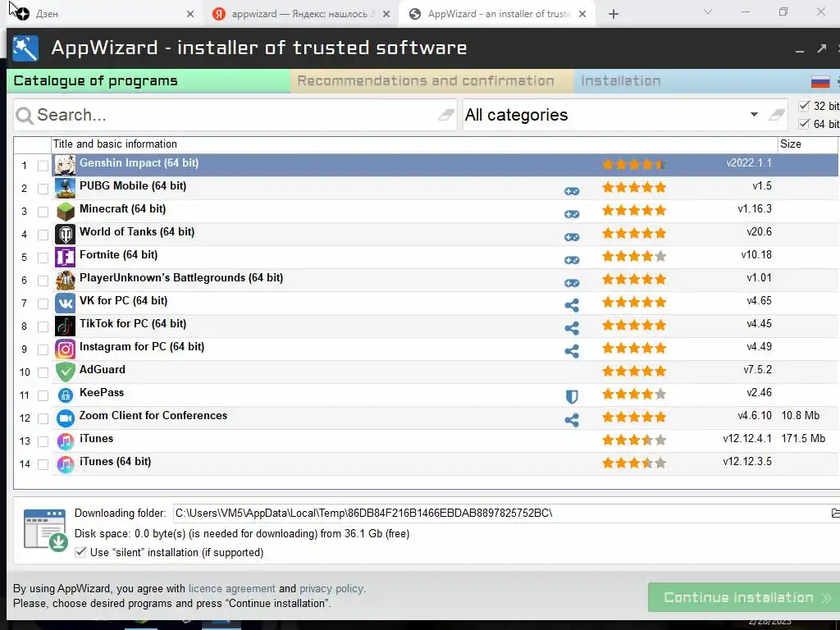
Task: Click the share category icon for Zoom Client
Action: click(572, 419)
